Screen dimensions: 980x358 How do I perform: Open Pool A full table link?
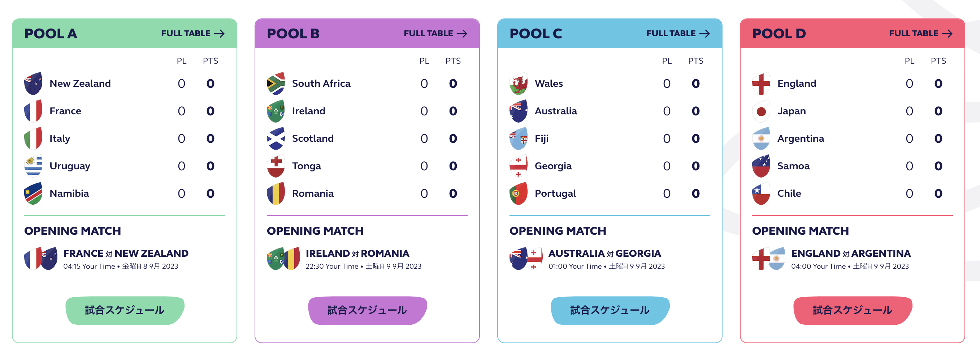tap(193, 34)
